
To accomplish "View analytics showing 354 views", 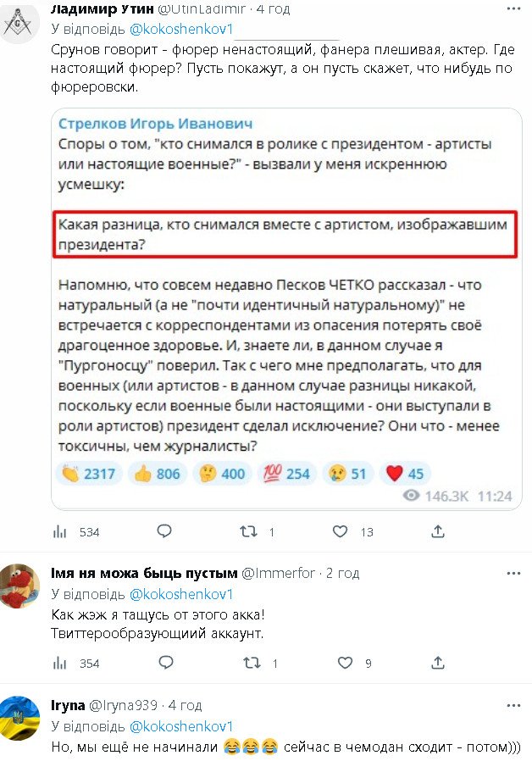I will pyautogui.click(x=60, y=664).
